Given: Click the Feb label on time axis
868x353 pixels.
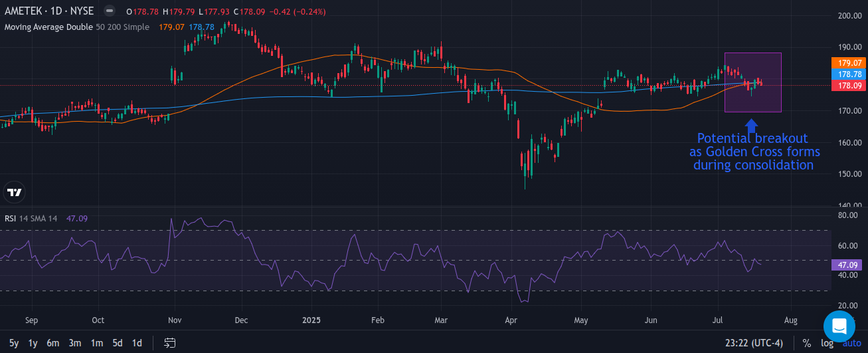Looking at the screenshot, I should [x=378, y=320].
